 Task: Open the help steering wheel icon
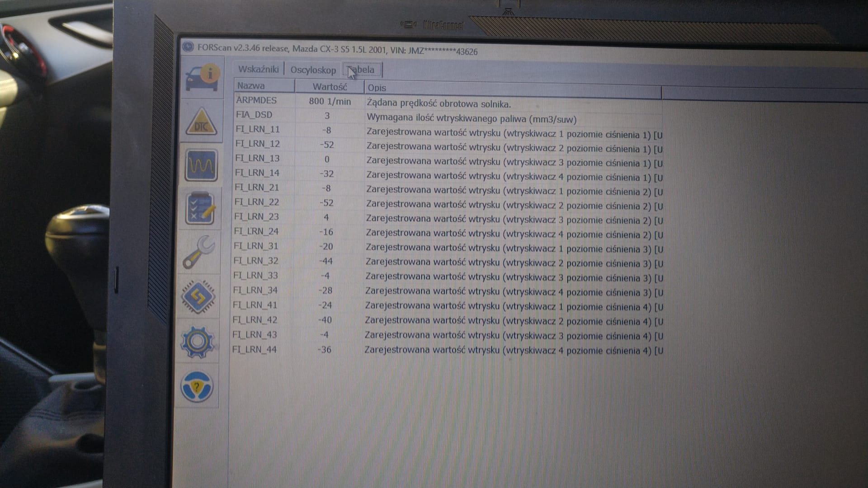197,386
